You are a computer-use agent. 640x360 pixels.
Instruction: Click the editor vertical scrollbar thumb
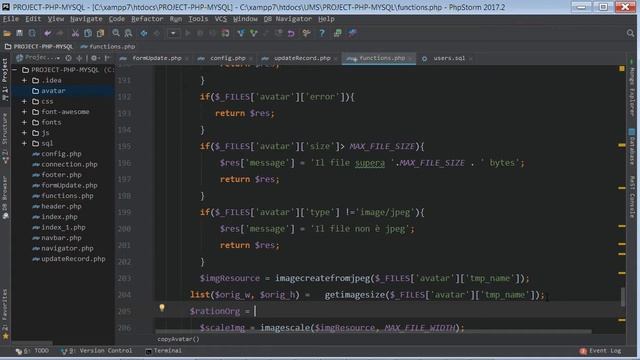(623, 297)
